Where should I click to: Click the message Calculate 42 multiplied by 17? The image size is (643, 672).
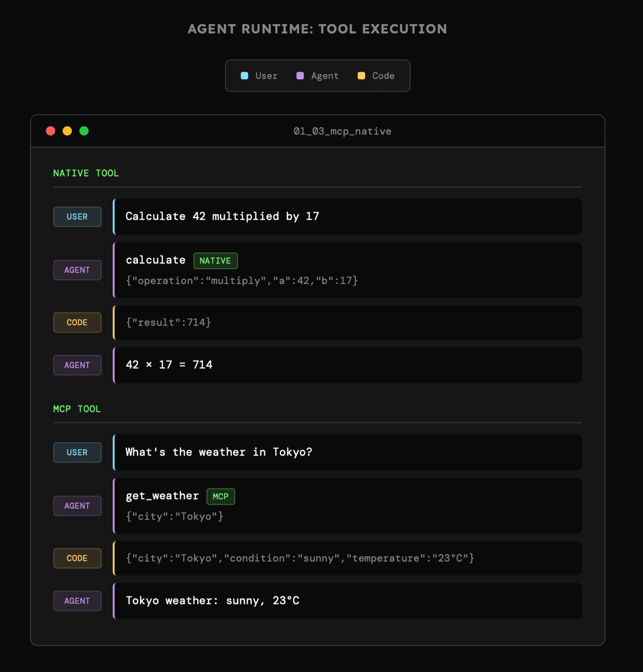(222, 216)
